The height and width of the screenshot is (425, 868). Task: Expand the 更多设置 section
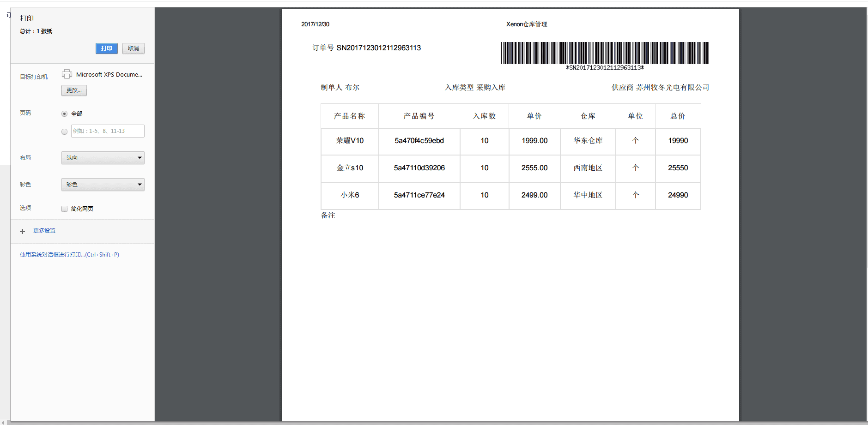tap(44, 231)
